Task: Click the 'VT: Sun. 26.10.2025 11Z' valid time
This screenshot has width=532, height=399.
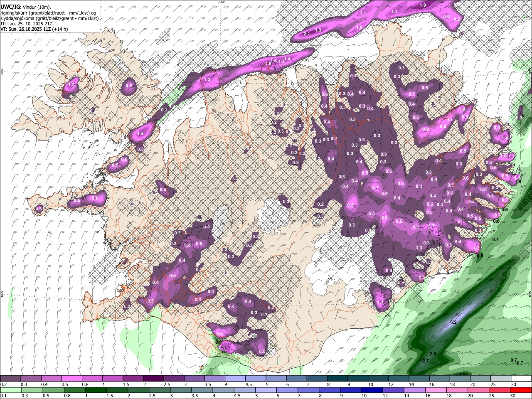Action: [26, 29]
